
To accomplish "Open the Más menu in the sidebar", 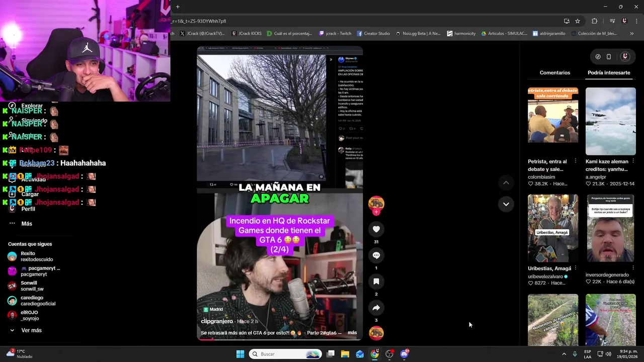I will (21, 224).
